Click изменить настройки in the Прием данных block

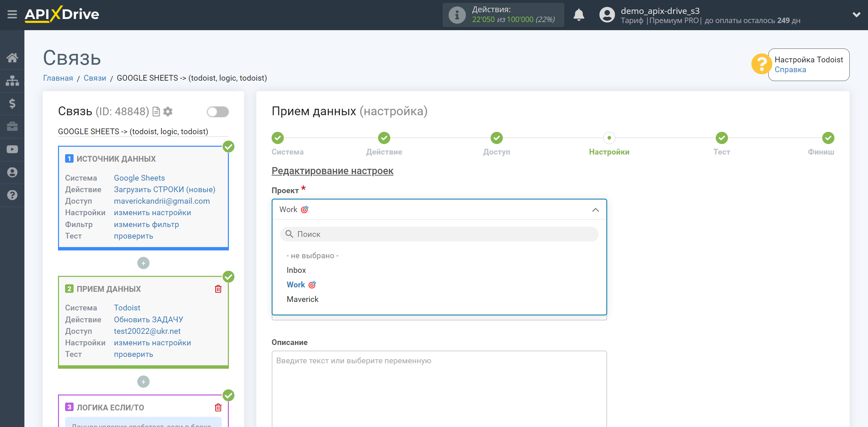[153, 343]
